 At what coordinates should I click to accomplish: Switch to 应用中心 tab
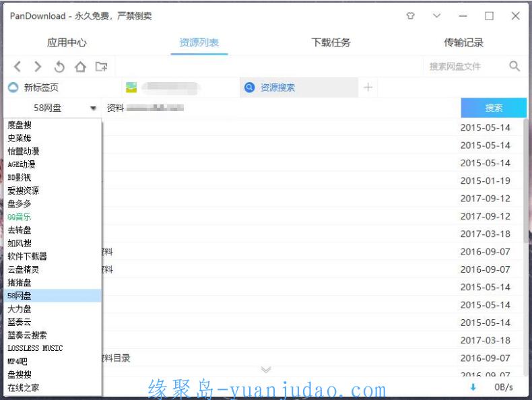[x=67, y=42]
